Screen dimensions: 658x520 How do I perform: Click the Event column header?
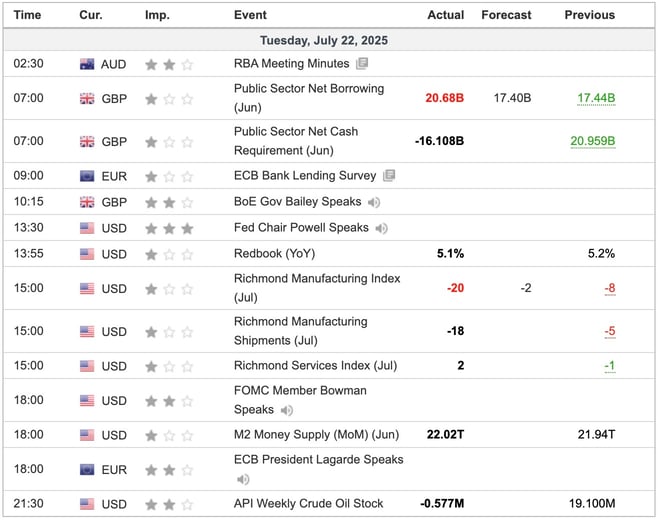pyautogui.click(x=250, y=15)
